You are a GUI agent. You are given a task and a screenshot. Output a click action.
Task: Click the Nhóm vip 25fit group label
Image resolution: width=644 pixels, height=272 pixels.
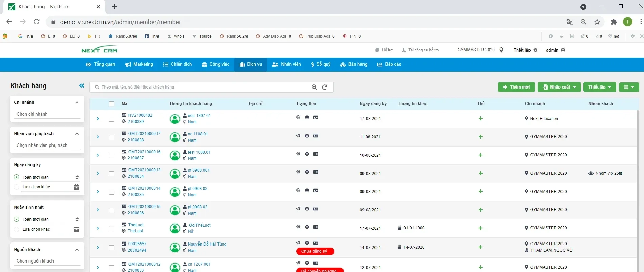click(605, 173)
